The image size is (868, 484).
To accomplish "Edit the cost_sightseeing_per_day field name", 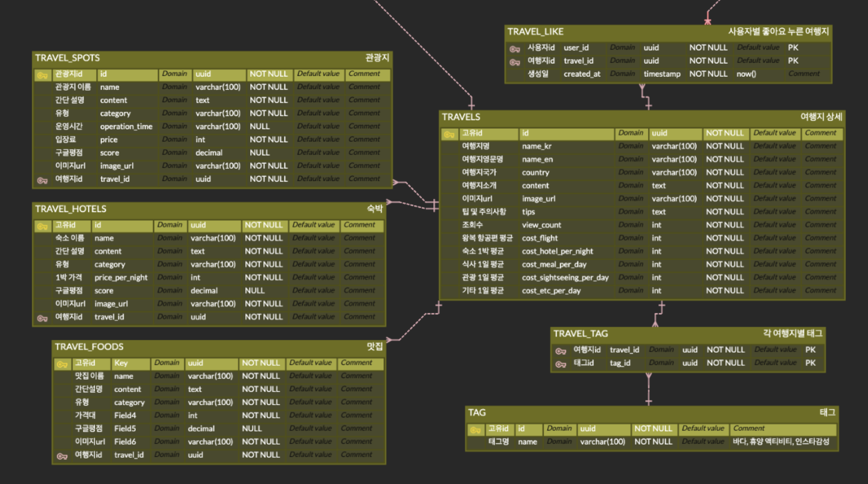I will (565, 277).
